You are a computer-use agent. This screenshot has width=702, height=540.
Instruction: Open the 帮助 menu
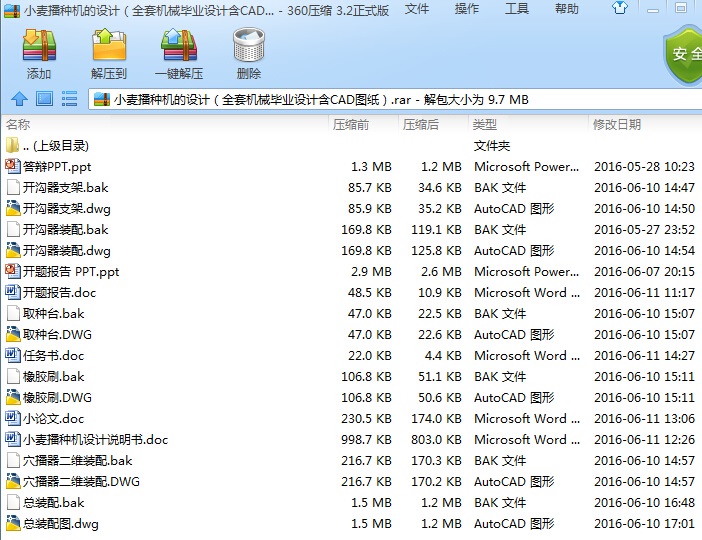566,9
